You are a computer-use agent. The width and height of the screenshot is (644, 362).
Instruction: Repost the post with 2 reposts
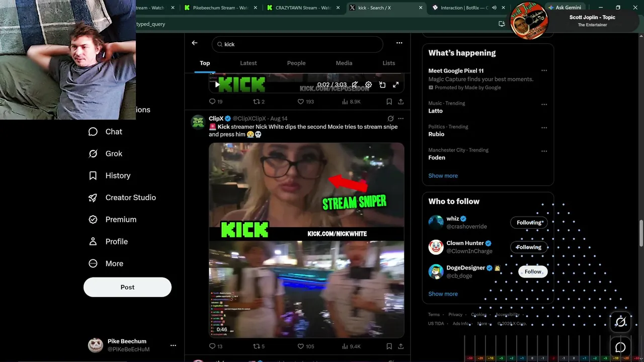[x=259, y=102]
